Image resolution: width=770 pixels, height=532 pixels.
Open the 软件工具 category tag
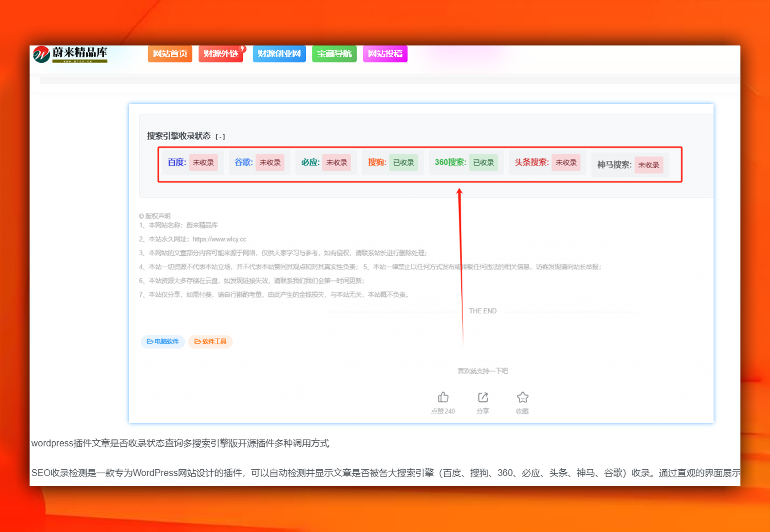tap(210, 342)
